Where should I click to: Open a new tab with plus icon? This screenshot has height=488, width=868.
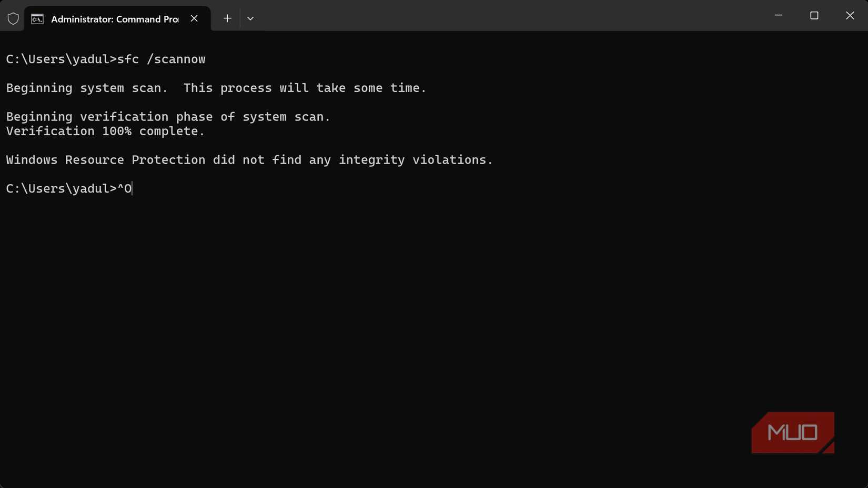(227, 18)
